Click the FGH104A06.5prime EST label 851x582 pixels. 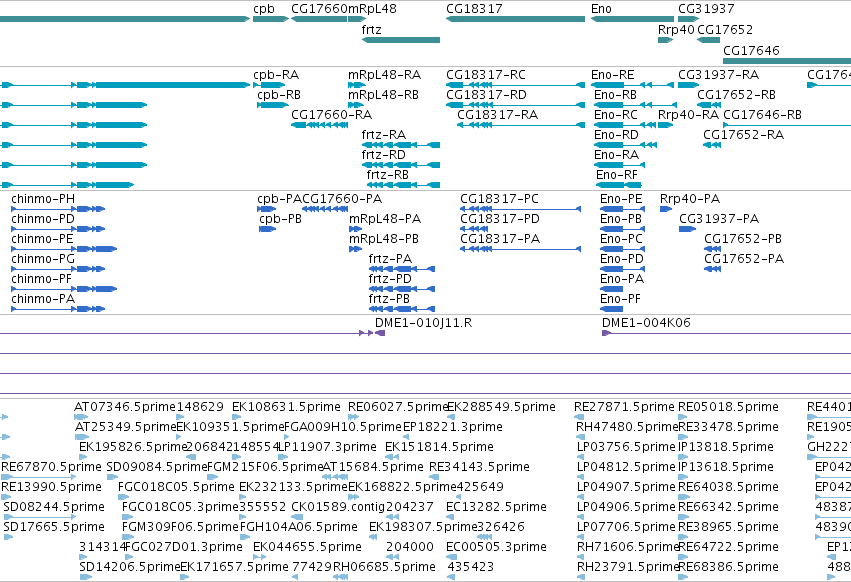click(x=299, y=527)
